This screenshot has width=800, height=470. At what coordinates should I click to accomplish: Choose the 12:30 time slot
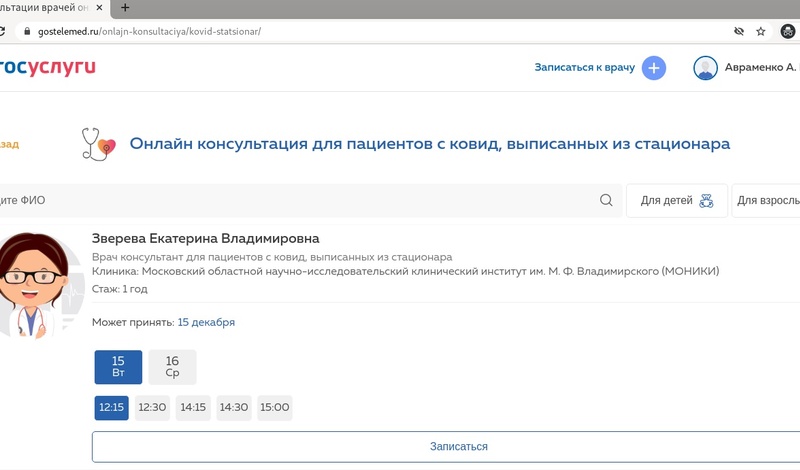(x=152, y=408)
